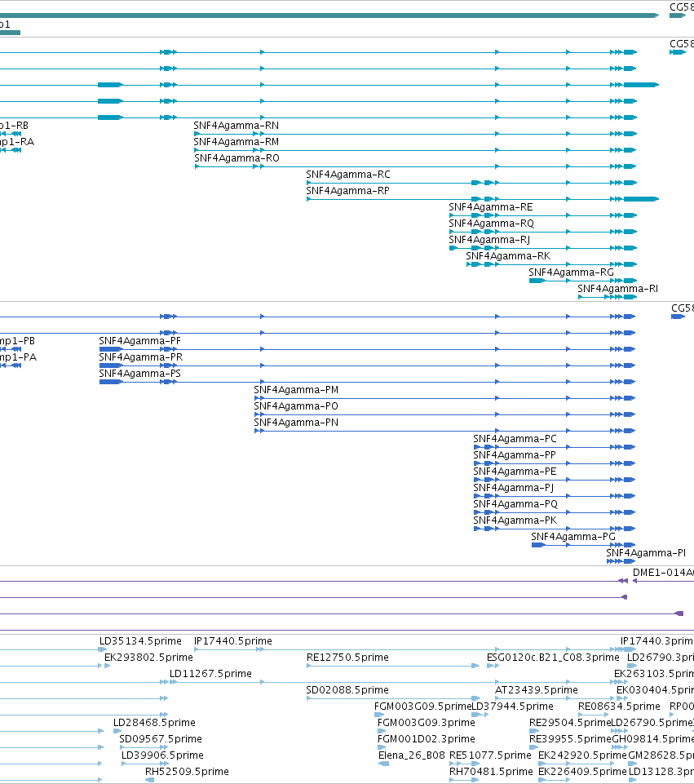Select the LD35134.5prime EST label
694x784 pixels.
click(x=140, y=641)
